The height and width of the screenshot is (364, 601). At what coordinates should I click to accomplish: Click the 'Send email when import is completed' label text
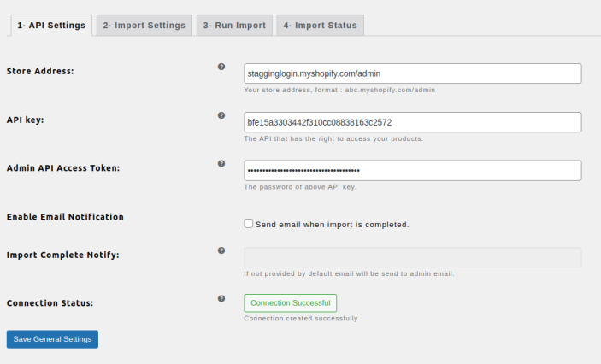[332, 225]
